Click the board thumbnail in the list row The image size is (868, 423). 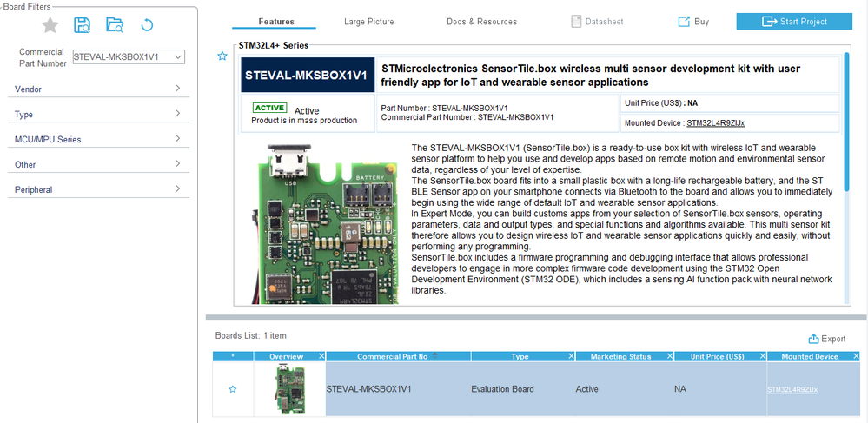[289, 389]
